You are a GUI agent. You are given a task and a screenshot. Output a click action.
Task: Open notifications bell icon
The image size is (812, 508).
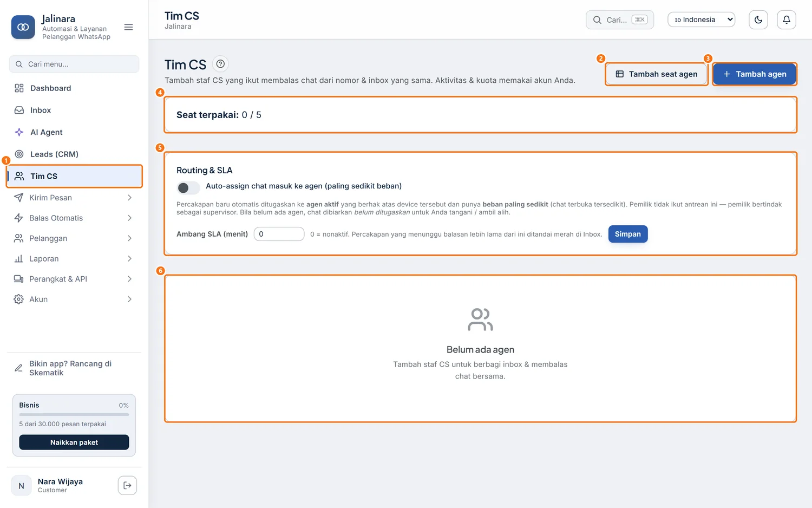point(787,20)
